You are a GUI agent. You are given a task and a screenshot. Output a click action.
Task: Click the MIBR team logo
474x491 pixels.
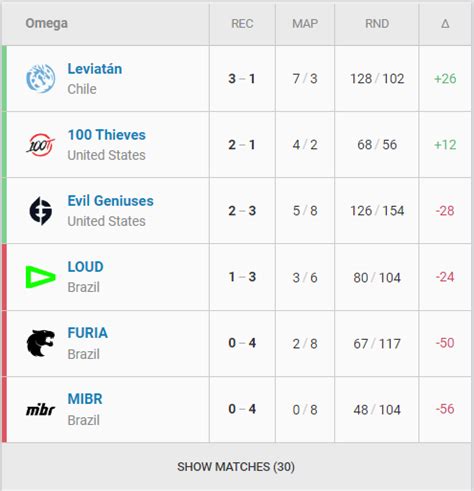tap(41, 410)
